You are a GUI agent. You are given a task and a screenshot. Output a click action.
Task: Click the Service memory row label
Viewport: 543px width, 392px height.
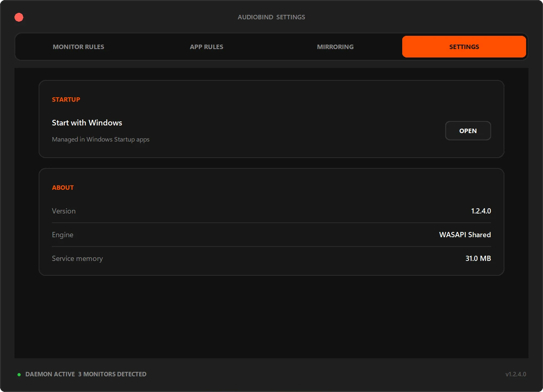(x=77, y=259)
